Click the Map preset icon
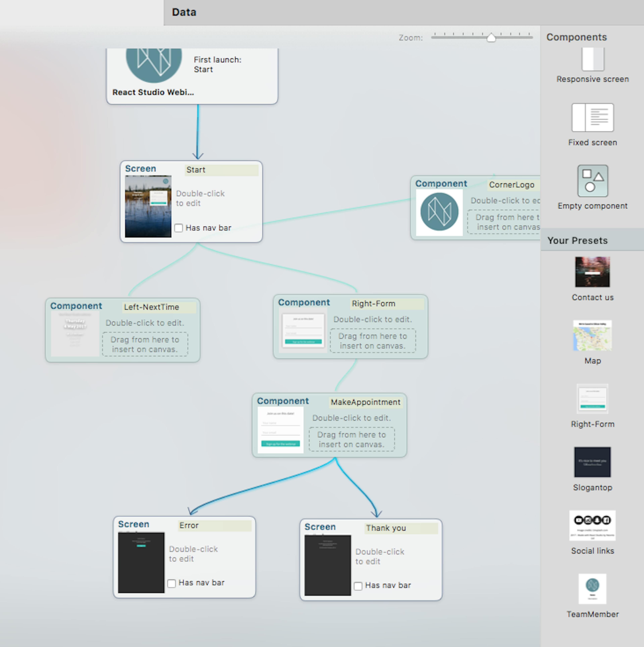The width and height of the screenshot is (644, 647). point(593,336)
